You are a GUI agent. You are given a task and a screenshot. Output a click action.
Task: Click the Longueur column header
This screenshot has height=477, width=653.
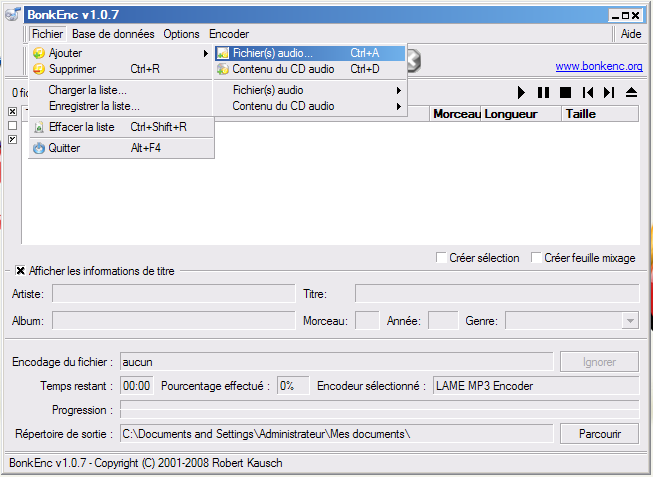click(521, 114)
